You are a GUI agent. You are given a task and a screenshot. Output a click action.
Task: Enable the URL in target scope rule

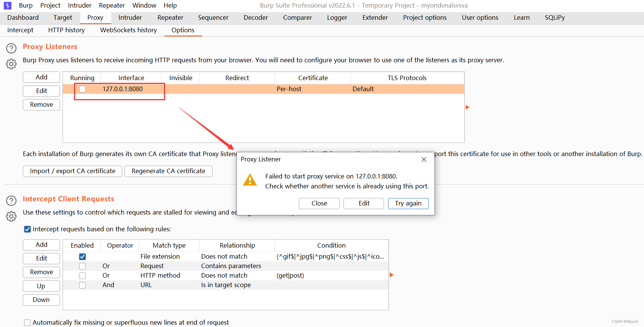tap(82, 285)
